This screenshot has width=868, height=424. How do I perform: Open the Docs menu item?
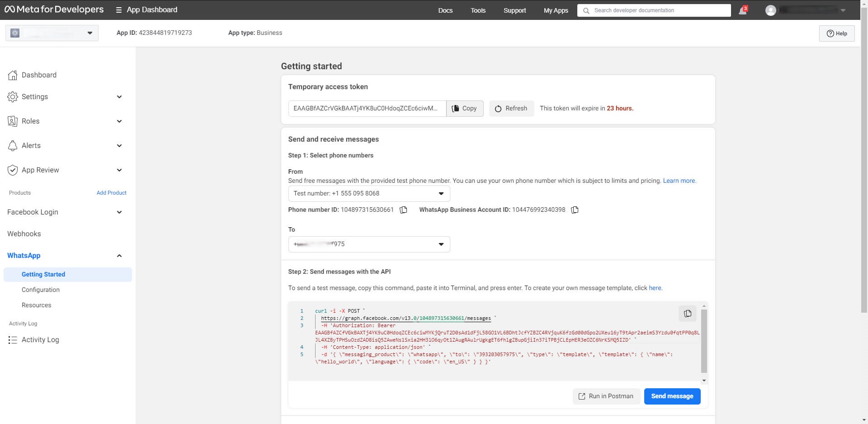[445, 10]
